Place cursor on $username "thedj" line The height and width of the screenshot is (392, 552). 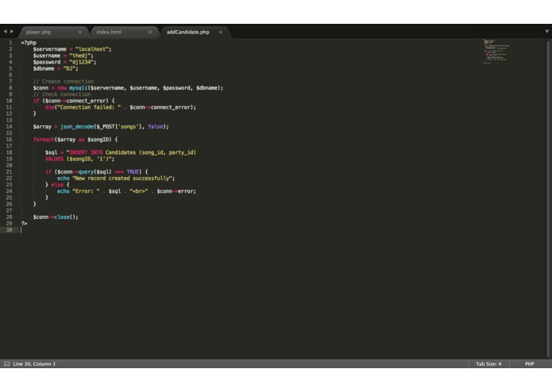coord(64,56)
